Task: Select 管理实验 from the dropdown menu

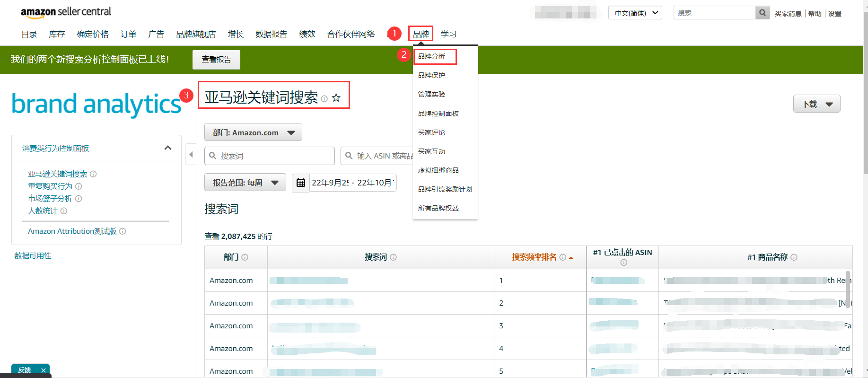Action: click(x=431, y=94)
